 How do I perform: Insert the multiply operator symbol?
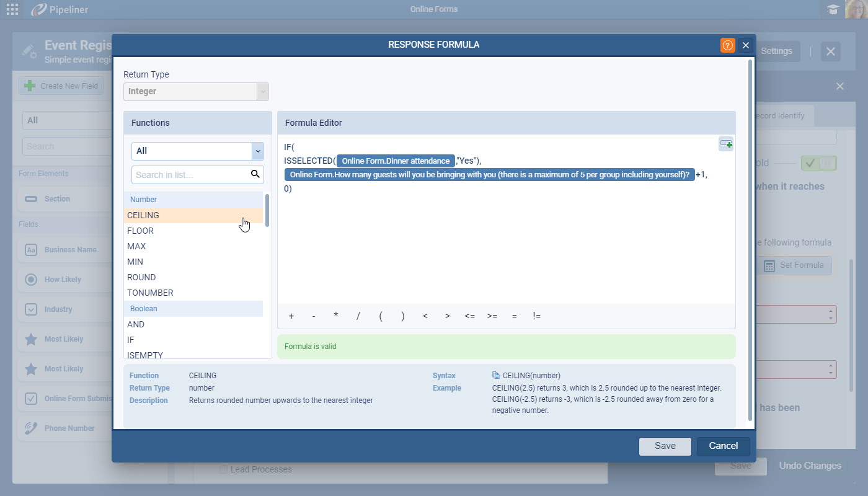point(336,316)
